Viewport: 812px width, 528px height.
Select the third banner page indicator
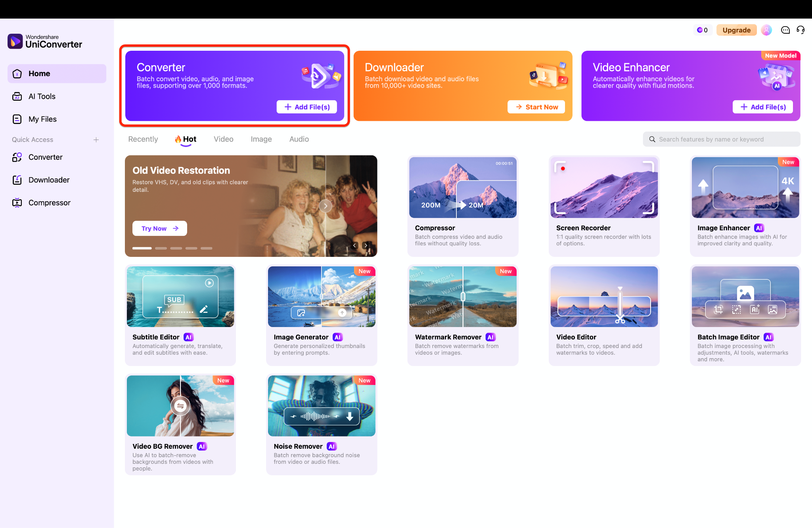pos(176,248)
